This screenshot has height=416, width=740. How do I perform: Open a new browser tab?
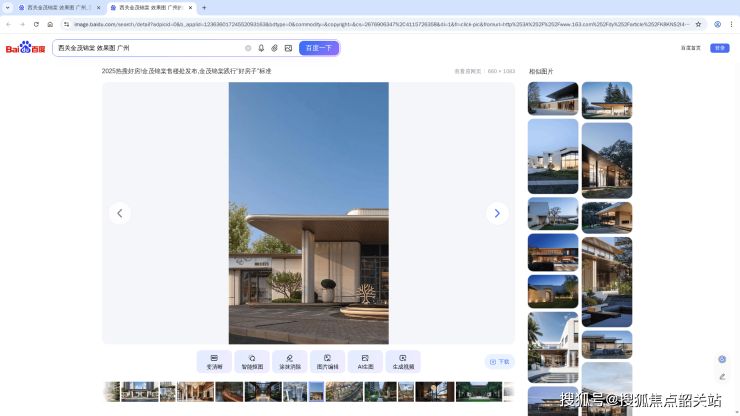(204, 8)
